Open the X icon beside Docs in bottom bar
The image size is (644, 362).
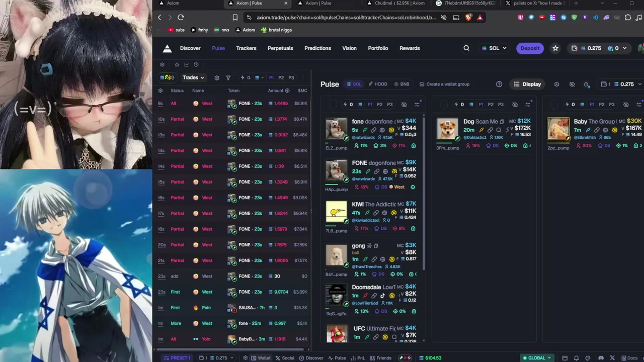[x=612, y=358]
